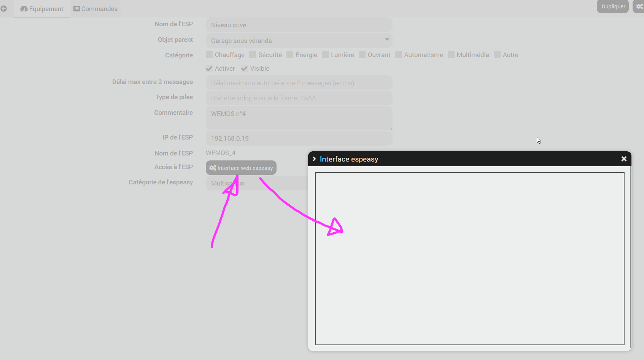Check the Lumière category checkbox
Image resolution: width=644 pixels, height=360 pixels.
click(x=325, y=55)
